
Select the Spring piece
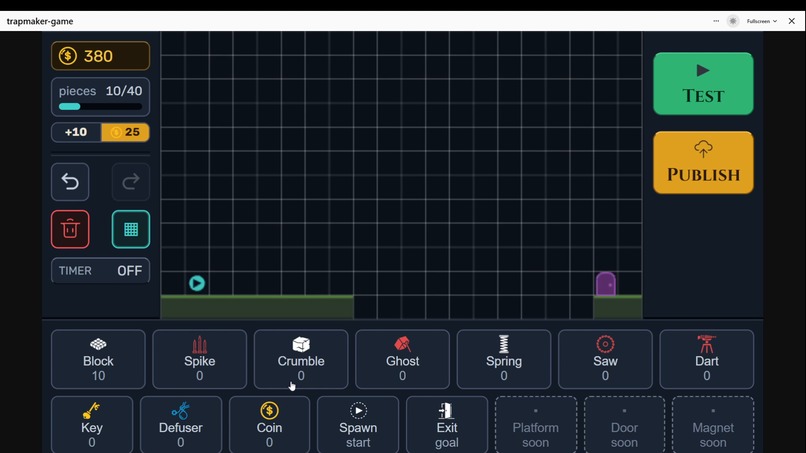504,359
